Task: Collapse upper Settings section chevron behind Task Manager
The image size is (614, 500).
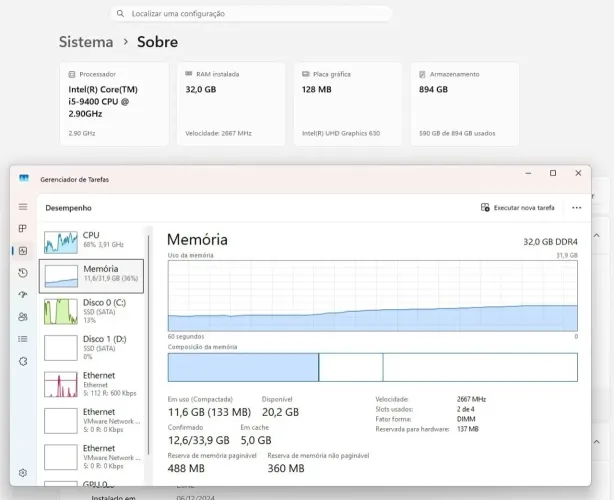Action: click(597, 236)
